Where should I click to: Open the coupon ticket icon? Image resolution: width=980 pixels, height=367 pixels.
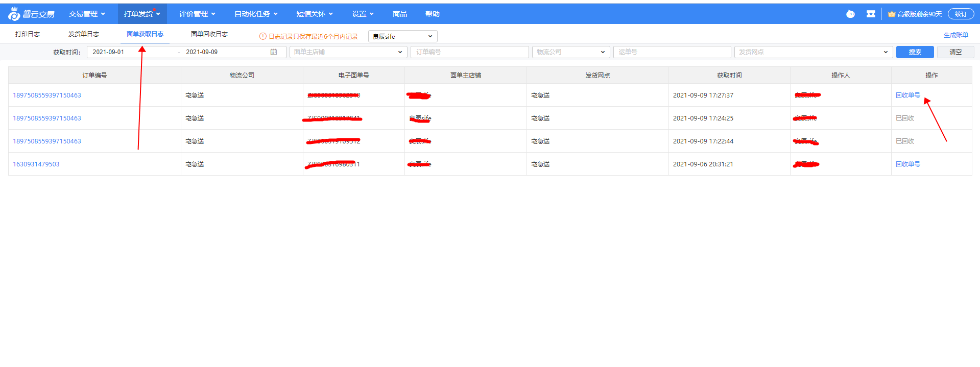click(x=871, y=14)
